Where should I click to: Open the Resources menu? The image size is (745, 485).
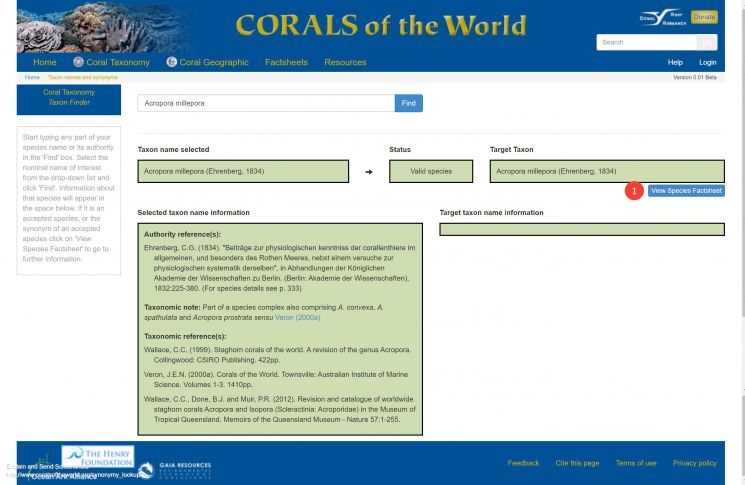345,62
